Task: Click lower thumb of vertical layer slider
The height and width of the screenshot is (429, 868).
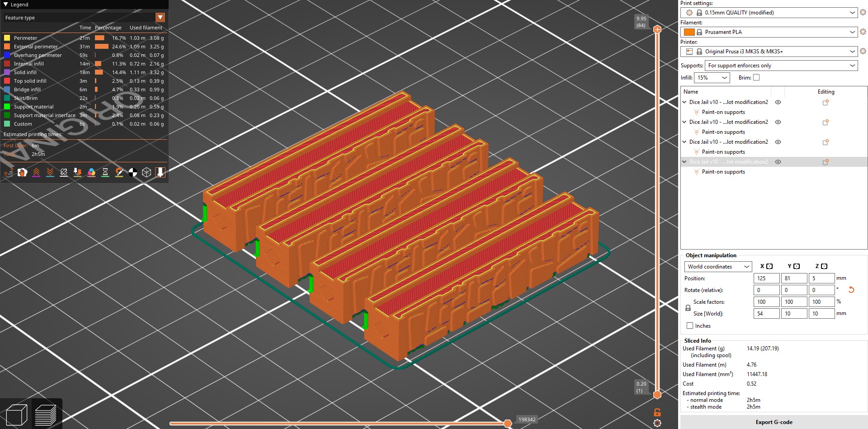Action: tap(657, 395)
